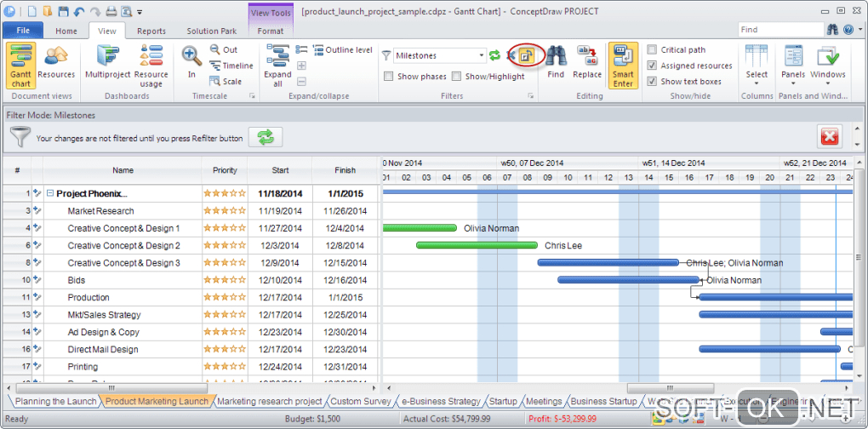
Task: Select the Bids task name
Action: (x=77, y=280)
